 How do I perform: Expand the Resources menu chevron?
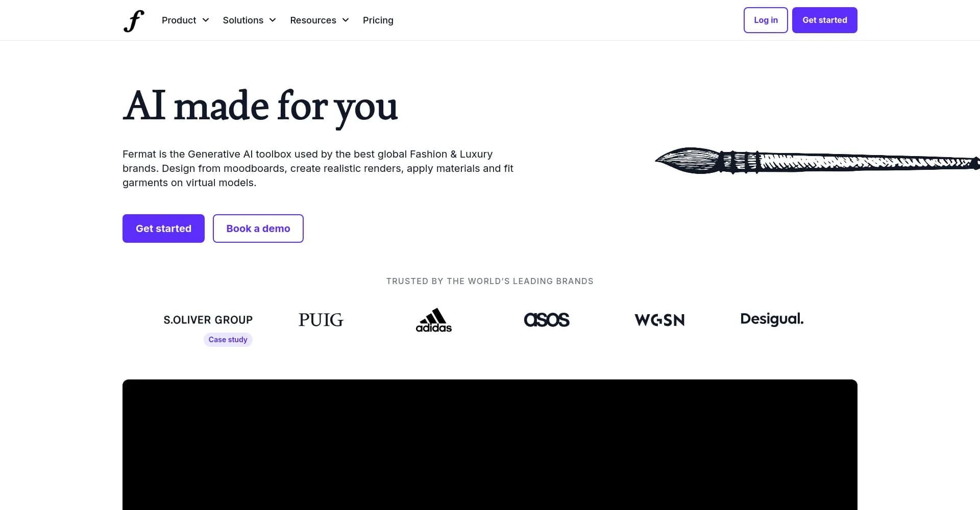(x=346, y=20)
